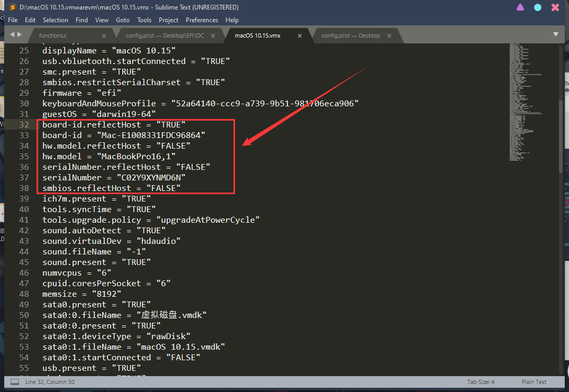Open the Find menu
Viewport: 569px width, 392px height.
click(x=82, y=20)
